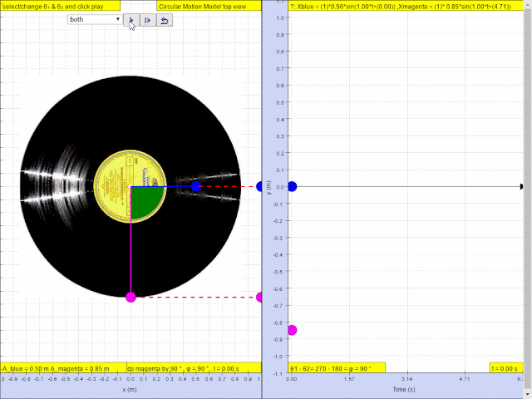Click the θ1 - θ2 = 270 - 180 field
The image size is (532, 399).
(x=337, y=368)
